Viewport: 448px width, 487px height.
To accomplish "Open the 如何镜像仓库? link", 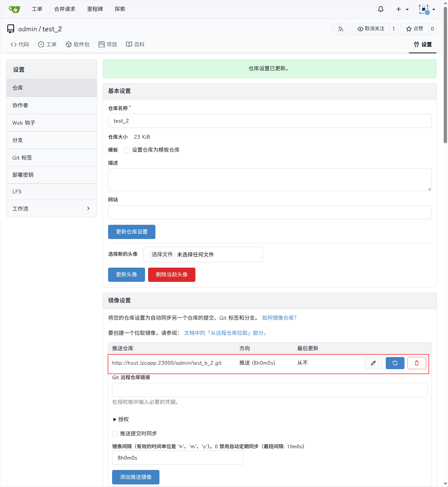I will point(279,318).
